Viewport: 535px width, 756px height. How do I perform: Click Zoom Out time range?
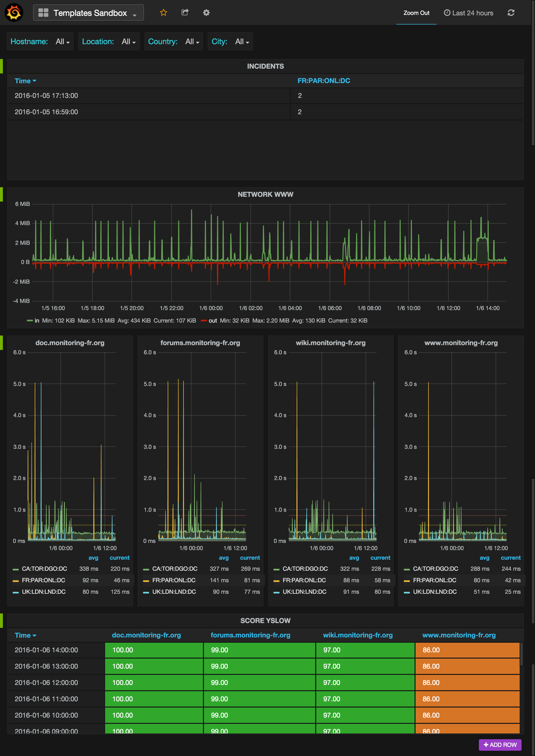point(416,13)
